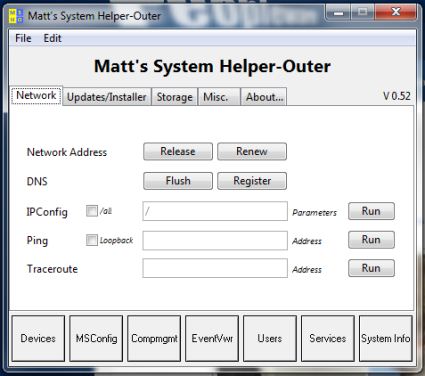Open System Info
This screenshot has height=376, width=425.
(386, 339)
